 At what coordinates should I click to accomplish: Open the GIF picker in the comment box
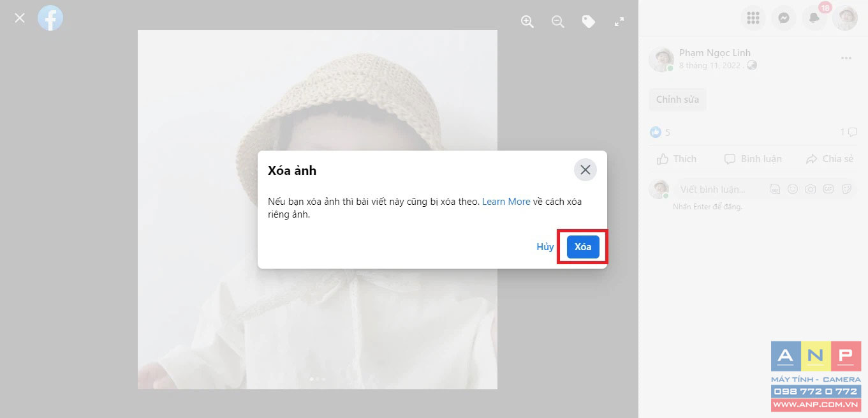pyautogui.click(x=828, y=189)
